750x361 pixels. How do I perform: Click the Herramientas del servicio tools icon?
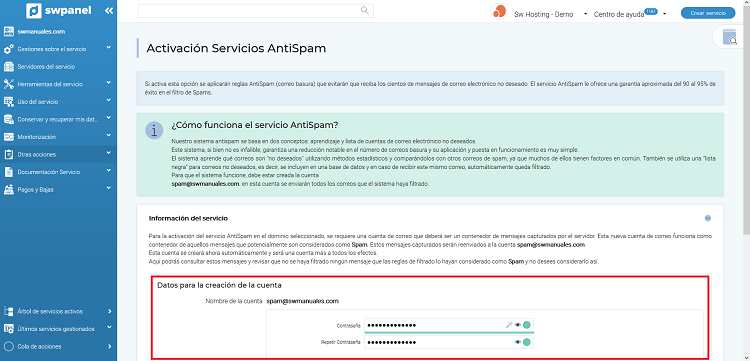[9, 84]
